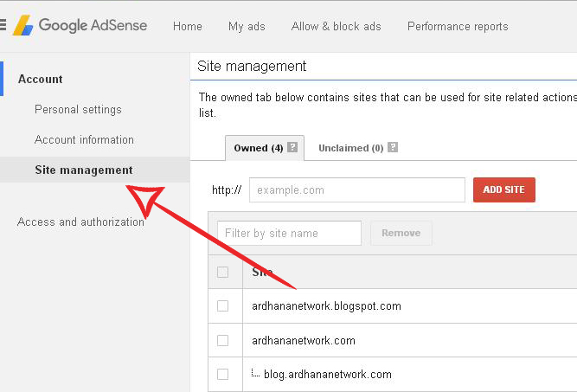Open Allow & block ads menu
This screenshot has width=577, height=392.
tap(336, 27)
